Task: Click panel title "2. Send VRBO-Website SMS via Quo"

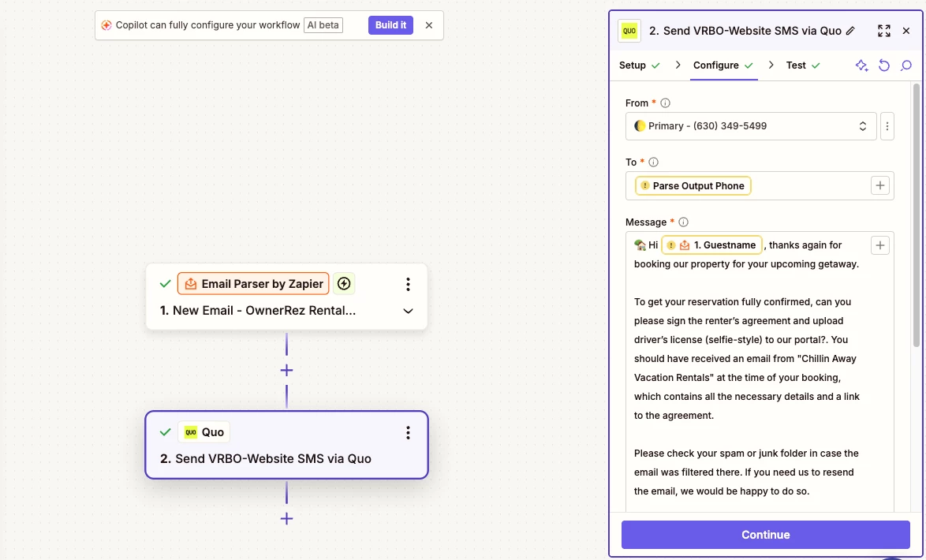Action: click(745, 31)
